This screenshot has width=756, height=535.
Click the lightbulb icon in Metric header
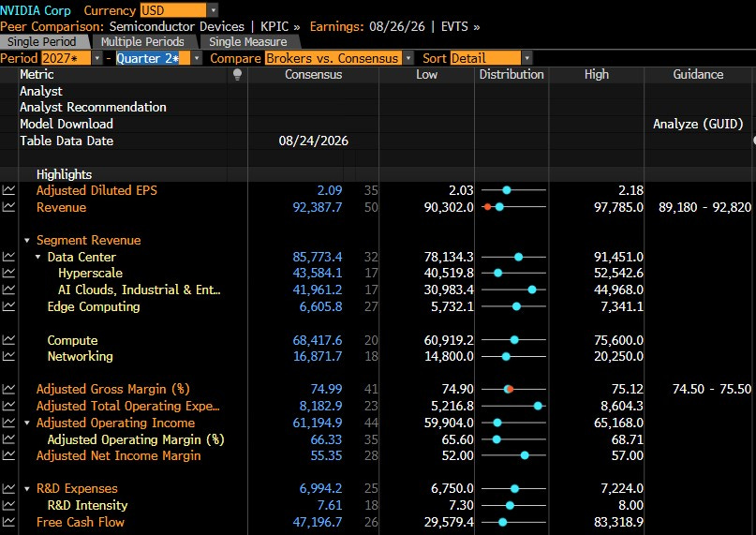coord(237,74)
